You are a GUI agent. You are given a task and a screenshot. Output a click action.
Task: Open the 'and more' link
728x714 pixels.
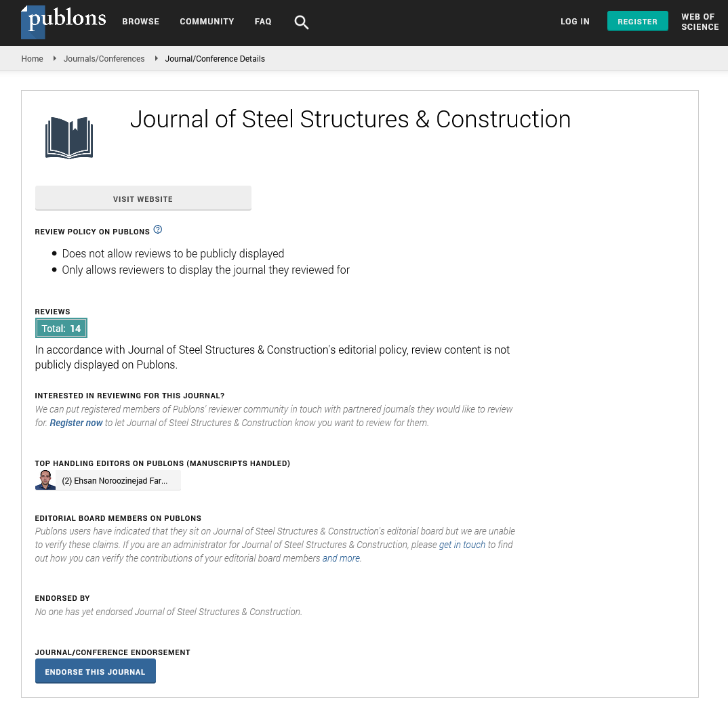(342, 558)
